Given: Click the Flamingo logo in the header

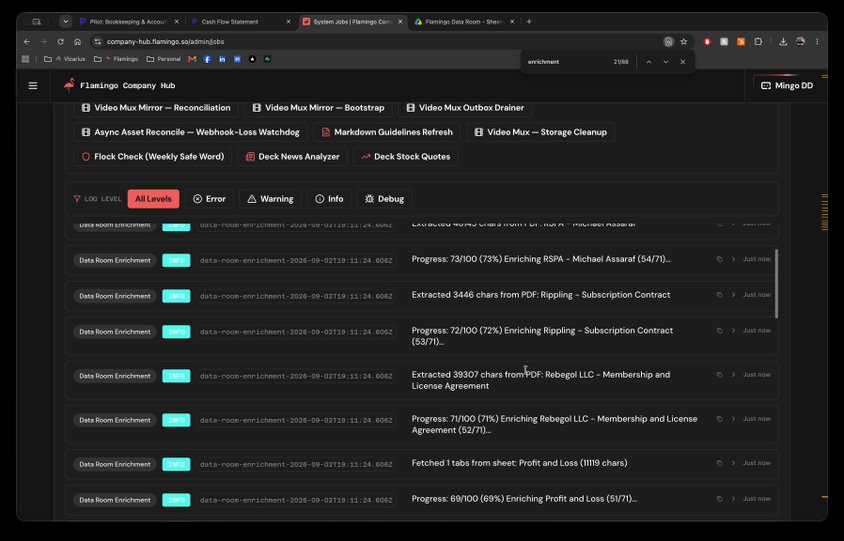Looking at the screenshot, I should [x=69, y=85].
